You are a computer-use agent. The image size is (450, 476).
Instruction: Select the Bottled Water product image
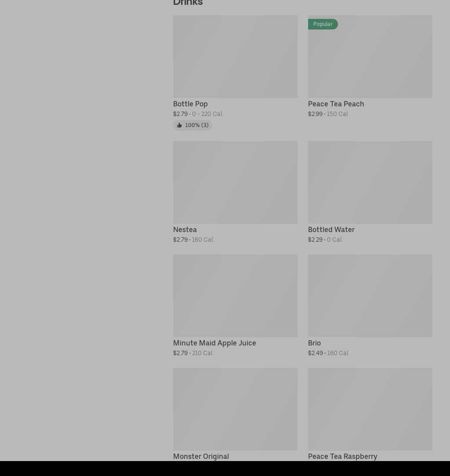[370, 182]
